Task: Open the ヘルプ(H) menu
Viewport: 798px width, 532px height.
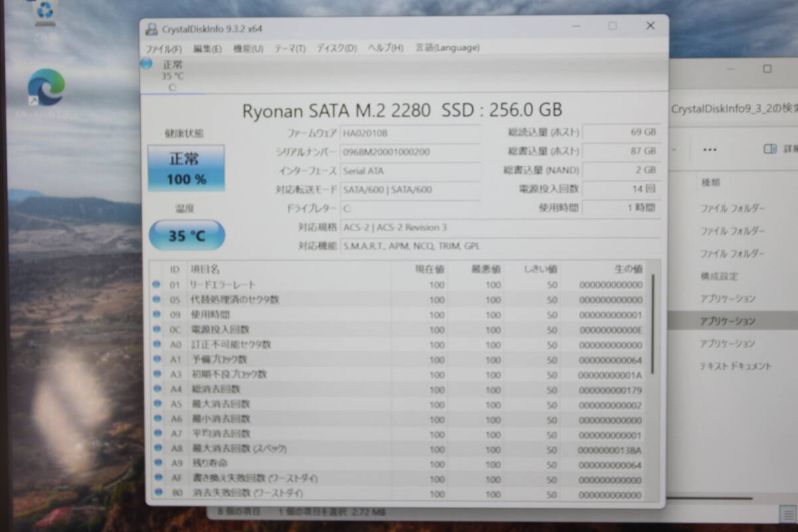Action: pos(386,49)
